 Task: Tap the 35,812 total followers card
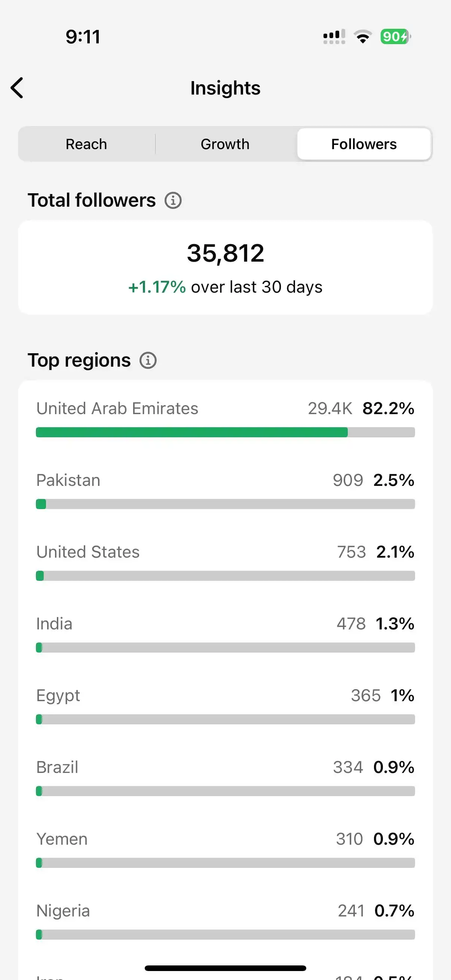point(225,268)
